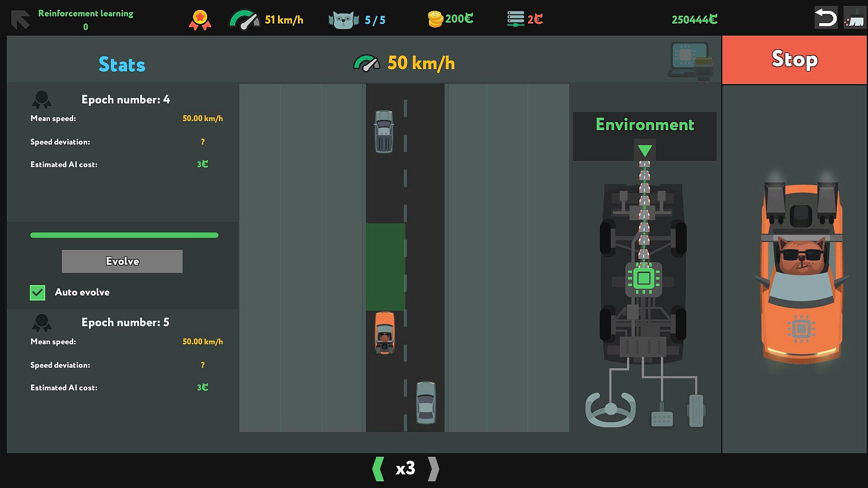
Task: Click the star medal award icon
Action: 200,19
